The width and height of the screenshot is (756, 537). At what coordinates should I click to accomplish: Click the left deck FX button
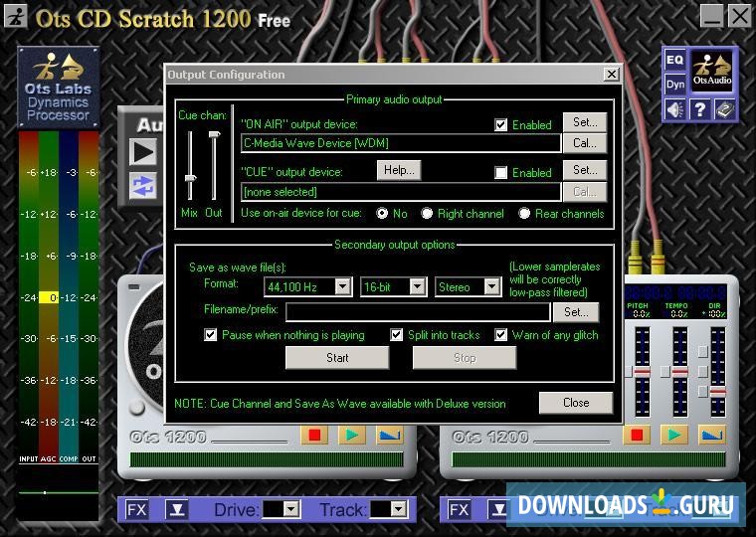coord(136,510)
